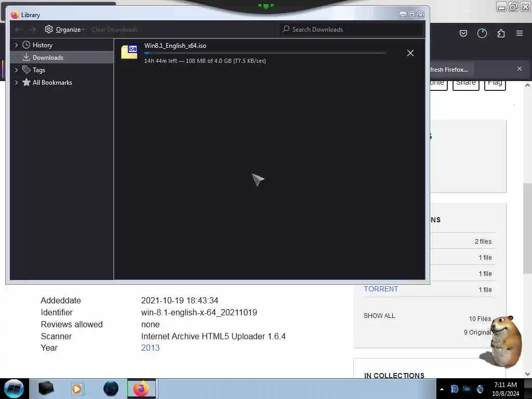Maximize the Library window
The width and height of the screenshot is (532, 399).
click(x=411, y=15)
